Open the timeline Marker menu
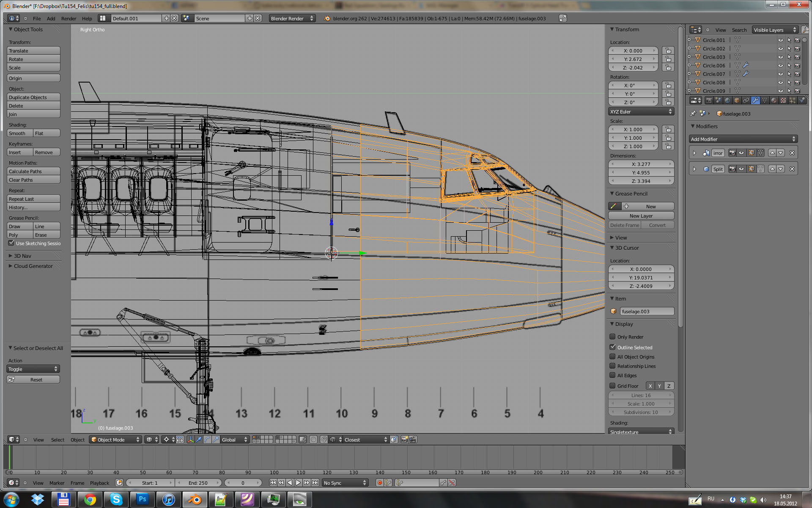812x508 pixels. 57,483
